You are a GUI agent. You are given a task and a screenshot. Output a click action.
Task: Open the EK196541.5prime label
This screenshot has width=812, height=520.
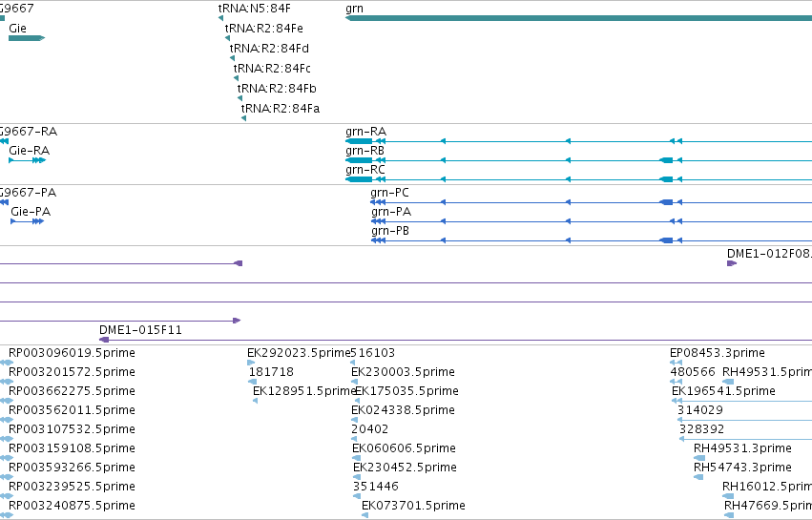(723, 391)
